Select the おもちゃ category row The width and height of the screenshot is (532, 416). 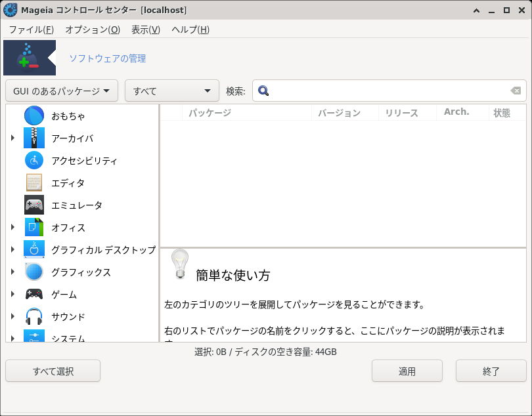point(82,115)
